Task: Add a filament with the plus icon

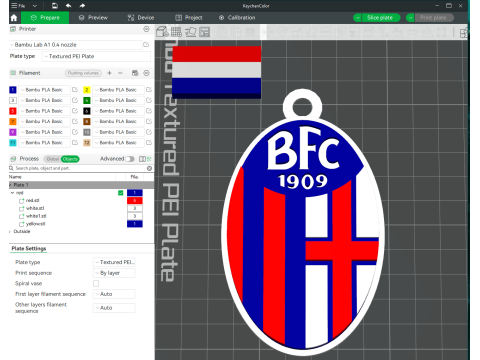Action: point(109,73)
